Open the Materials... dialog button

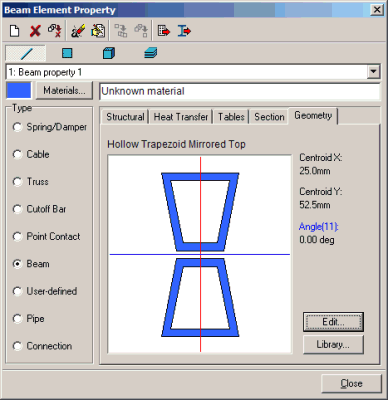(64, 90)
